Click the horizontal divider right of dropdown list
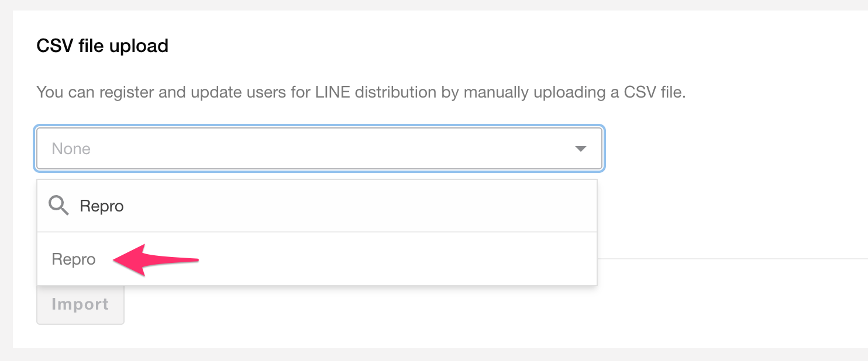The height and width of the screenshot is (361, 868). [x=731, y=258]
